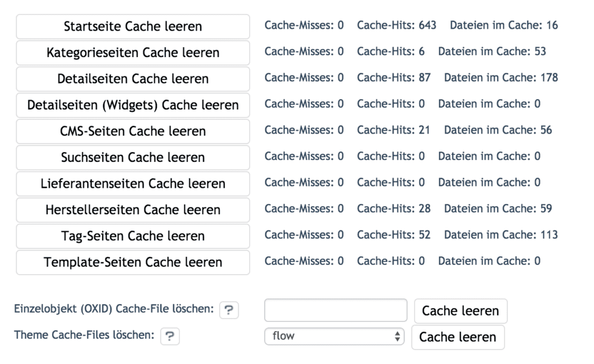
Task: Open help icon for Theme Cache-Files löschen
Action: 170,336
